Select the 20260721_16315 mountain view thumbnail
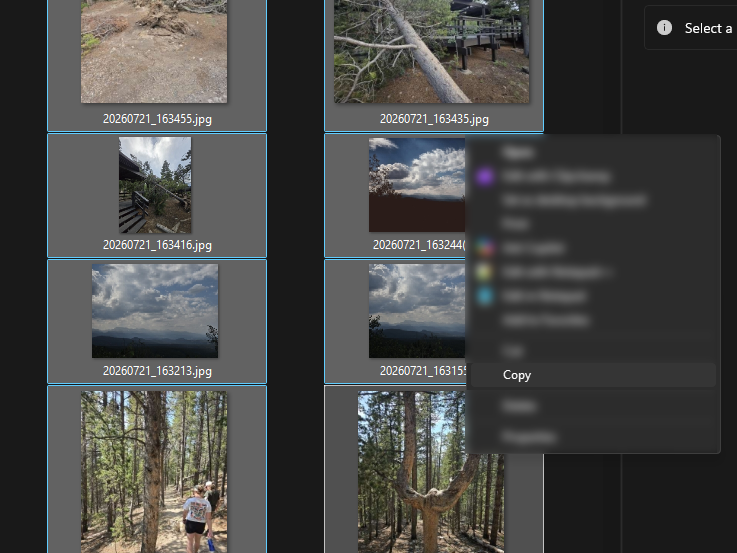Image resolution: width=737 pixels, height=553 pixels. click(417, 311)
